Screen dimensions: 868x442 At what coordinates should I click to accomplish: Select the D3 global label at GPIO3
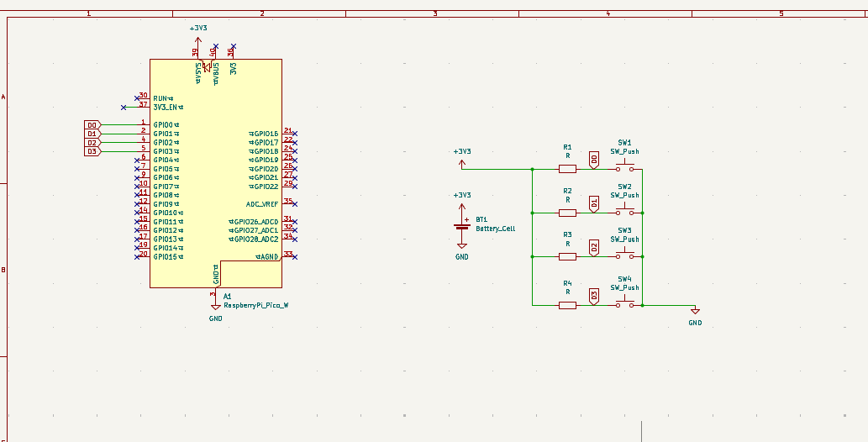(x=92, y=151)
